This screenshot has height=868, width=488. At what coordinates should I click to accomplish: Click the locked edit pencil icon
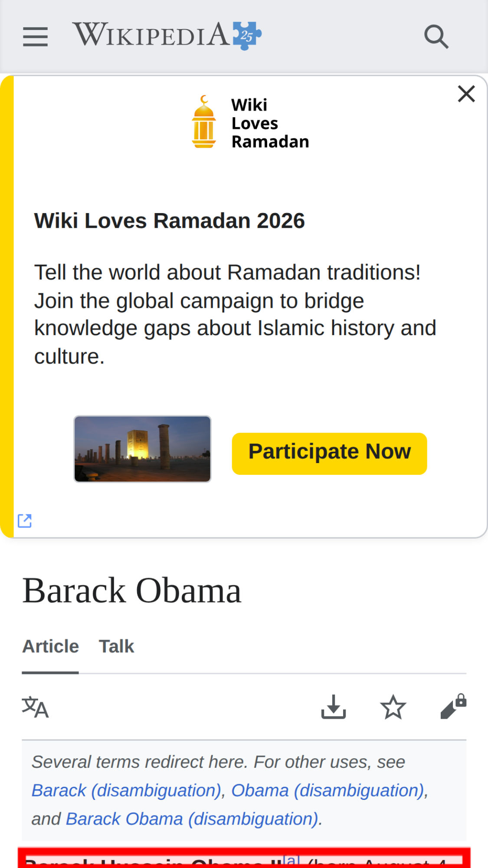pos(453,707)
